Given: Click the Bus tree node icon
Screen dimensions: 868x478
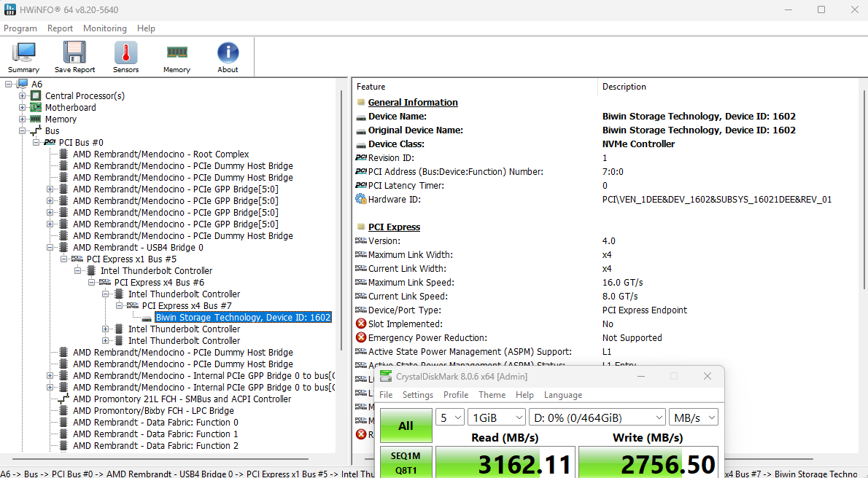Looking at the screenshot, I should click(x=36, y=130).
